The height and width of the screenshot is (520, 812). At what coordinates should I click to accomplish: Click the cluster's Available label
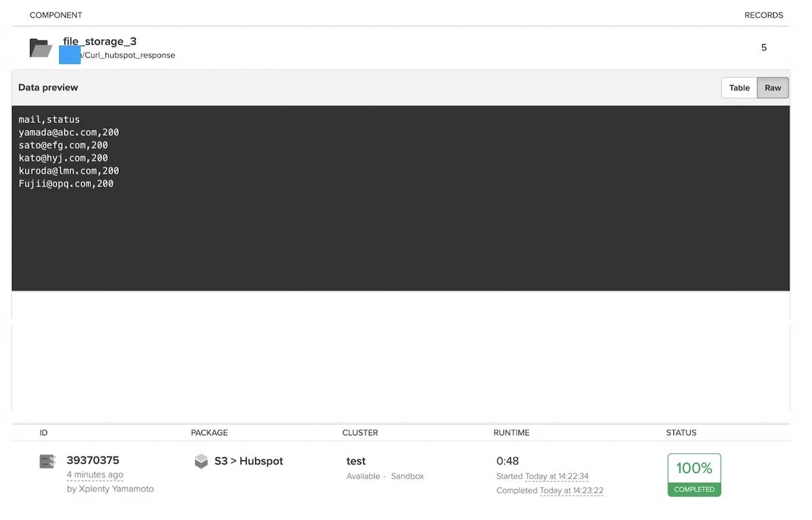pos(363,476)
